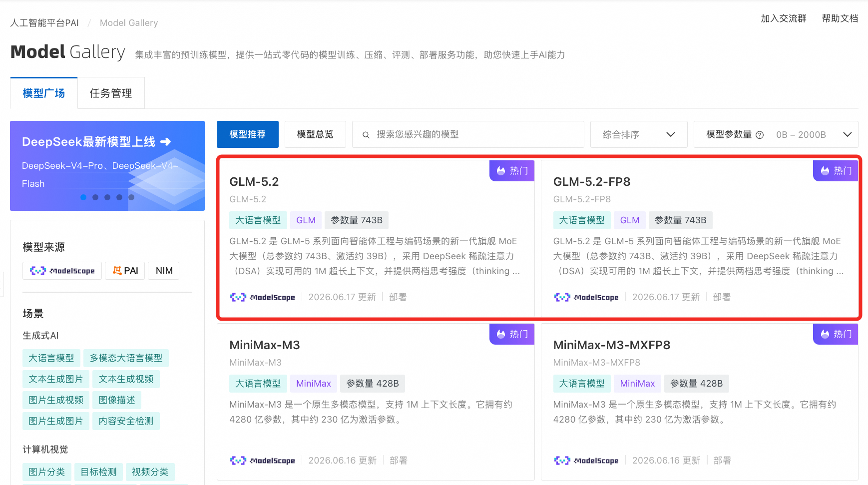Select the 图片生成视频 scene filter

(56, 400)
